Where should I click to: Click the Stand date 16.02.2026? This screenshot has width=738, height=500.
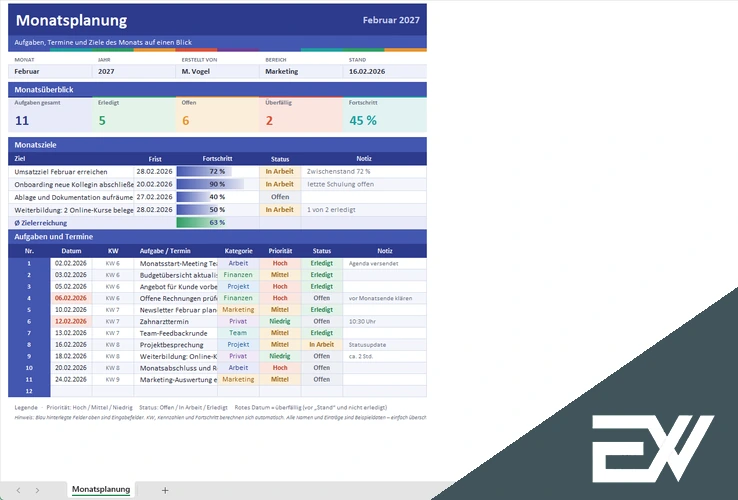(x=385, y=72)
